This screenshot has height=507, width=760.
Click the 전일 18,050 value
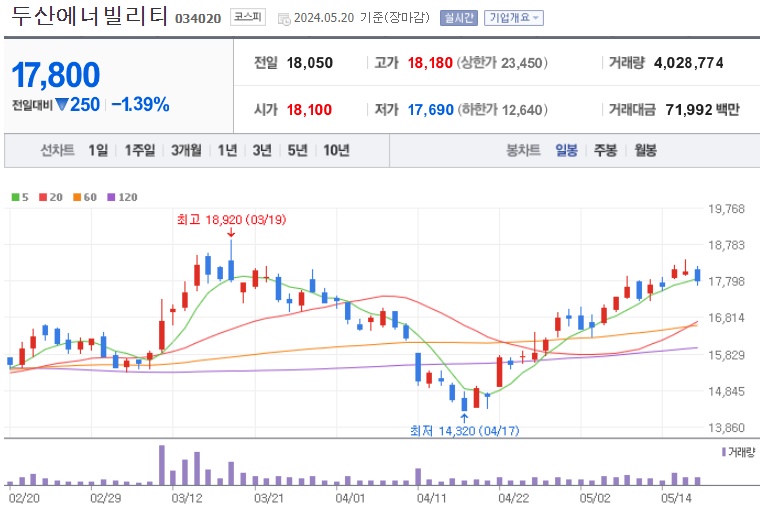tap(310, 63)
